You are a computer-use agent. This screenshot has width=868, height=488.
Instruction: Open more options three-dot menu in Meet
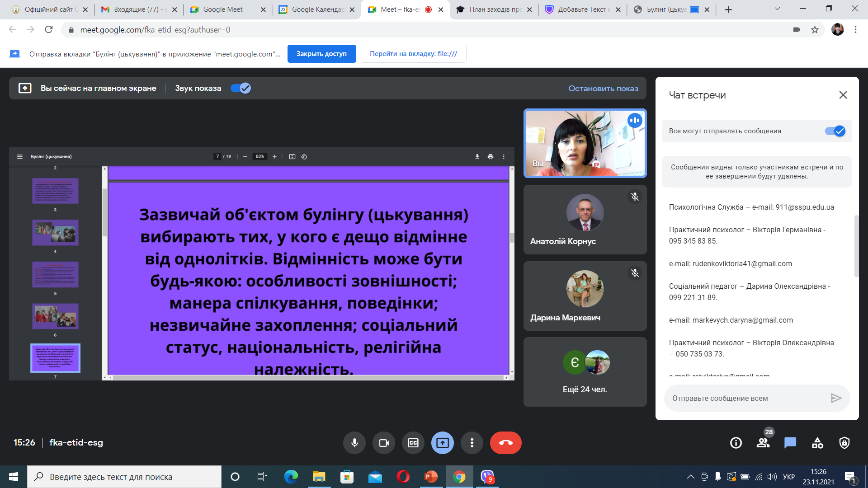(x=472, y=443)
